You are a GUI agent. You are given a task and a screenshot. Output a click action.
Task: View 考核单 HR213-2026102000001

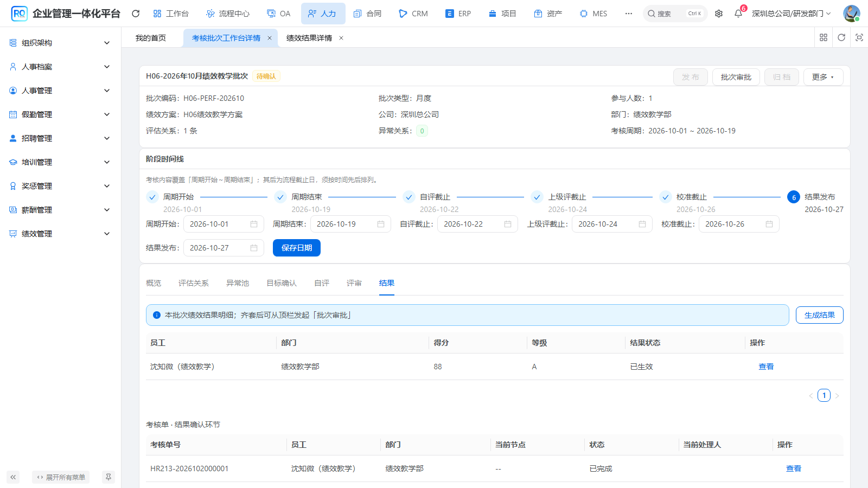point(794,468)
